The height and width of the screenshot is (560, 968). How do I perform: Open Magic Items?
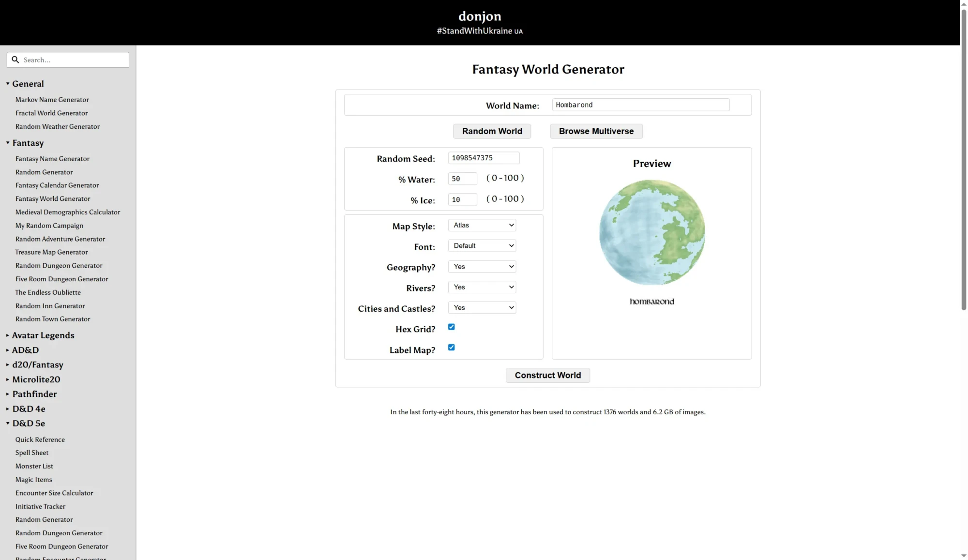click(x=33, y=480)
